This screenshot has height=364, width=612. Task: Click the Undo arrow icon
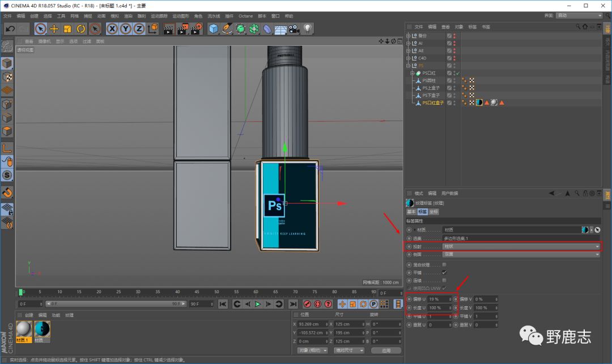pos(10,29)
